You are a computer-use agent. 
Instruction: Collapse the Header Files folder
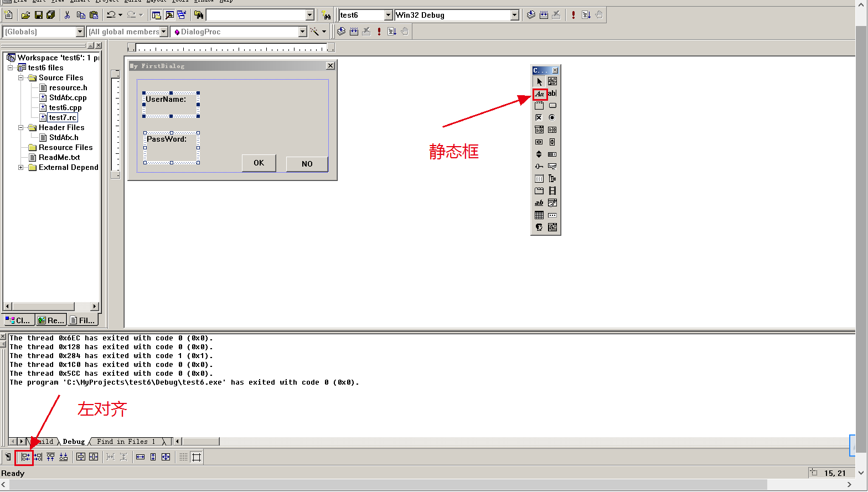coord(21,128)
